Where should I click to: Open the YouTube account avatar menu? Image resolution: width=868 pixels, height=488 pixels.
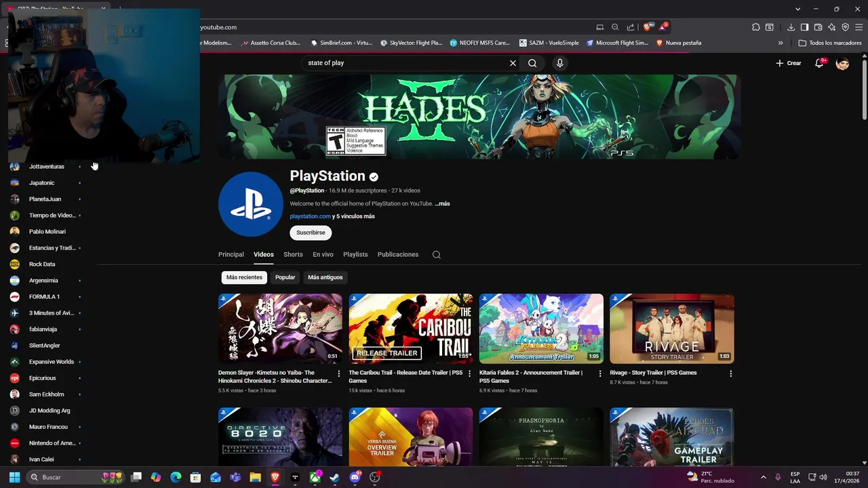[x=843, y=63]
